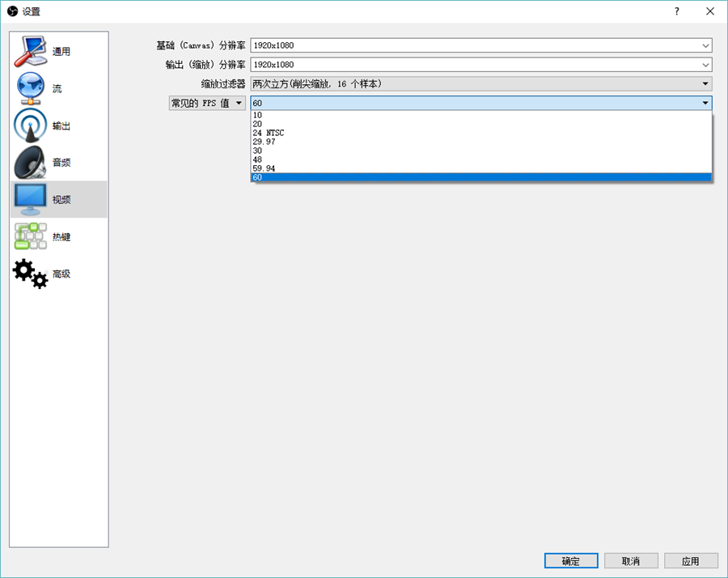Click the 确定 (OK) button
Screen dimensions: 728x578
point(570,561)
